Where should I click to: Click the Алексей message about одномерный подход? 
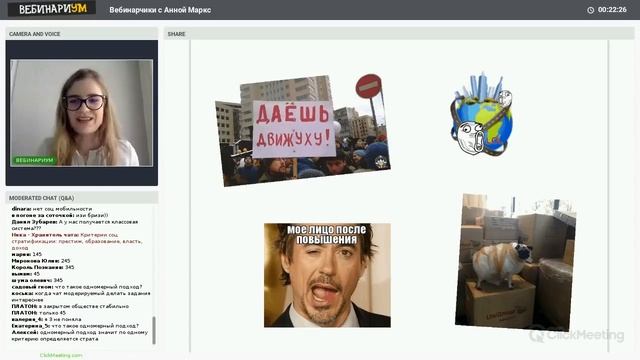[80, 336]
